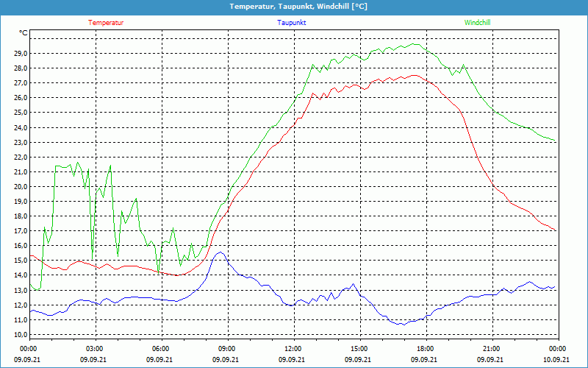The image size is (588, 368).
Task: Click the 06:00 time axis label
Action: point(160,349)
